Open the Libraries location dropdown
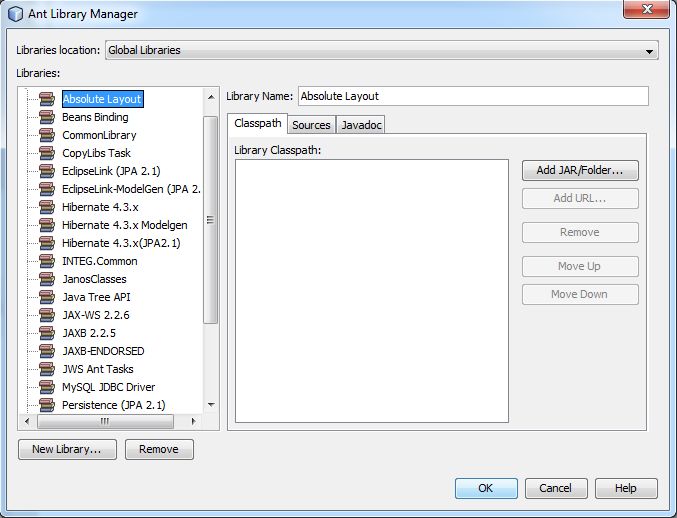This screenshot has width=677, height=518. [x=382, y=50]
